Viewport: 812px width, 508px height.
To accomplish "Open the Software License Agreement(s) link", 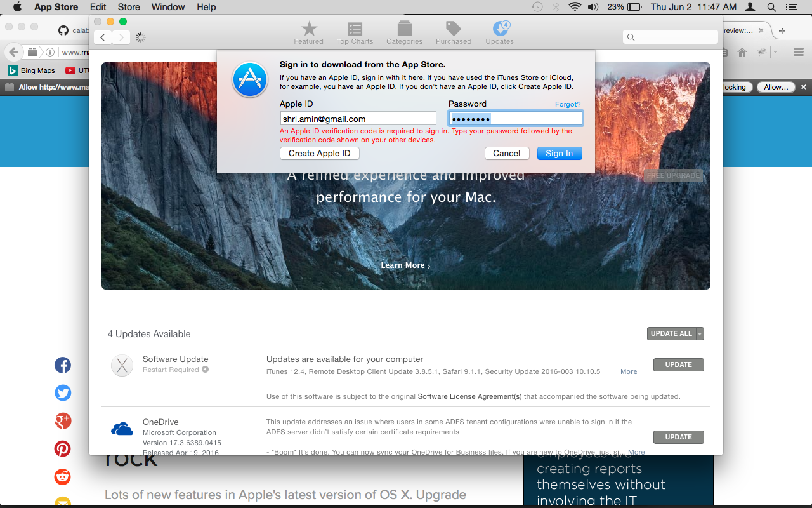I will pos(469,396).
